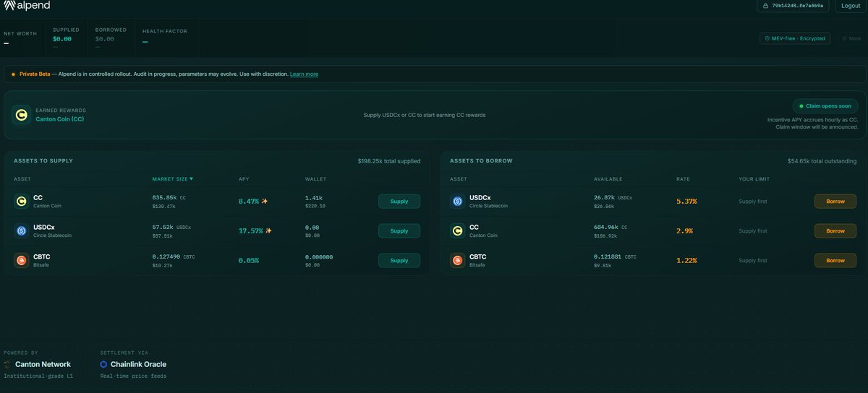
Task: Click the sparkle icon beside 8.47% APY
Action: click(265, 201)
